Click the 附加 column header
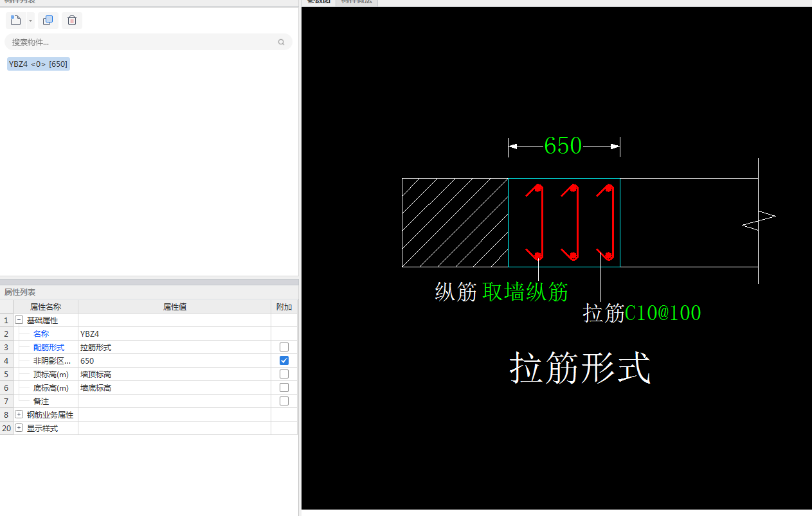The height and width of the screenshot is (516, 812). [x=284, y=307]
